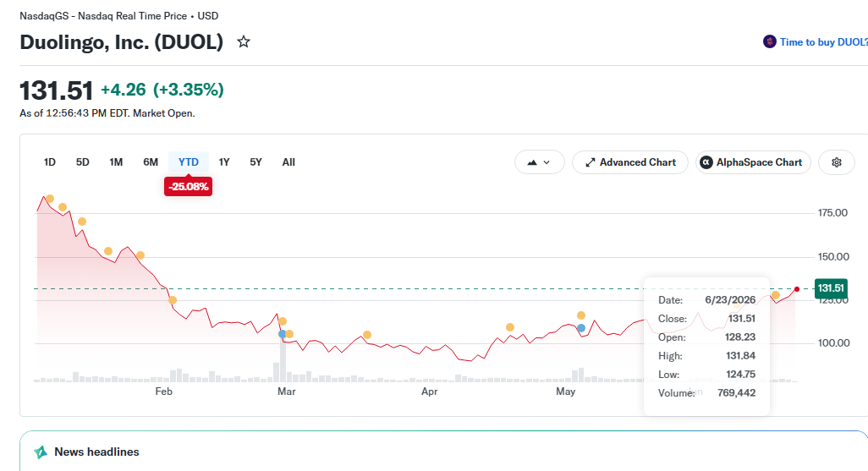Viewport: 868px width, 471px height.
Task: Choose the 1Y time range
Action: coord(223,162)
